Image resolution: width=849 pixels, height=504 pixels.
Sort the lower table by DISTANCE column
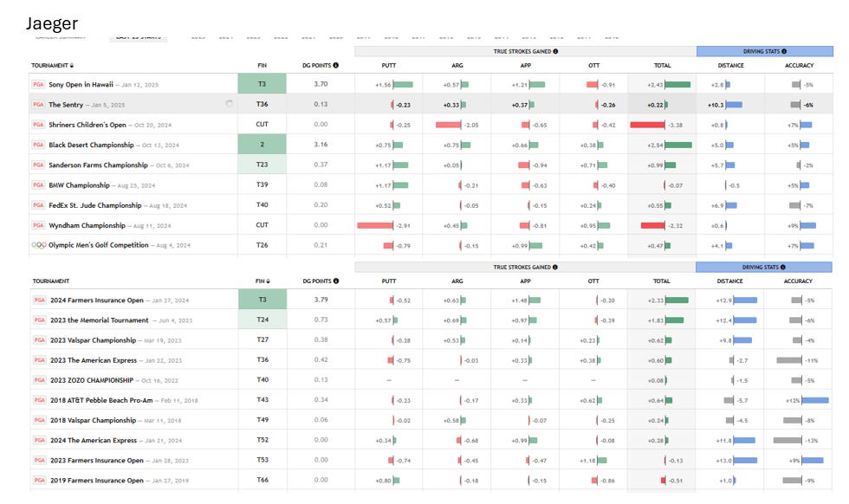729,281
